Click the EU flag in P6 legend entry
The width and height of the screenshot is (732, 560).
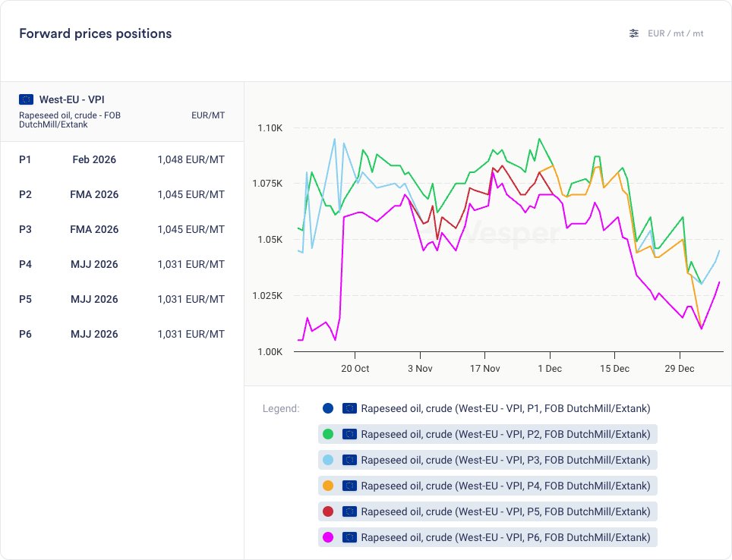click(x=349, y=537)
